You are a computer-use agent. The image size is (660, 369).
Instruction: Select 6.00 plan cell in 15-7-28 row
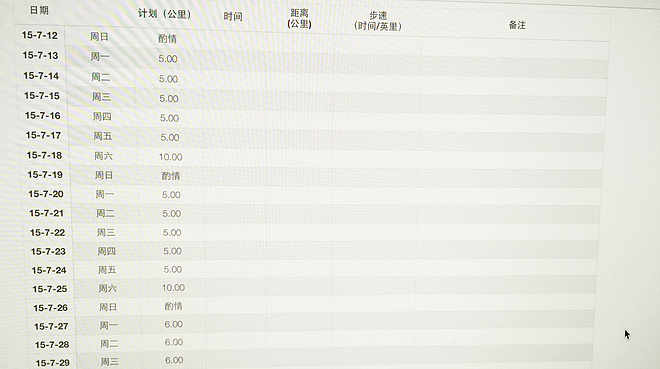[x=174, y=342]
